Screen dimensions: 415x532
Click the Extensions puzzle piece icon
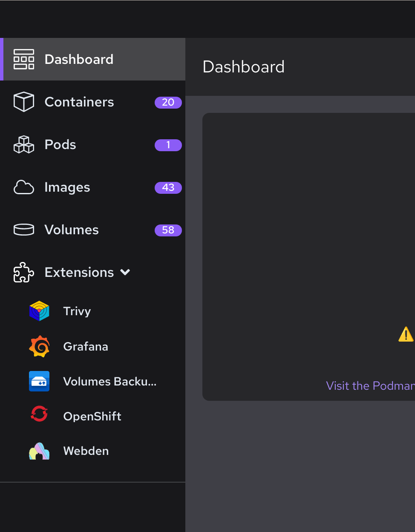click(23, 272)
